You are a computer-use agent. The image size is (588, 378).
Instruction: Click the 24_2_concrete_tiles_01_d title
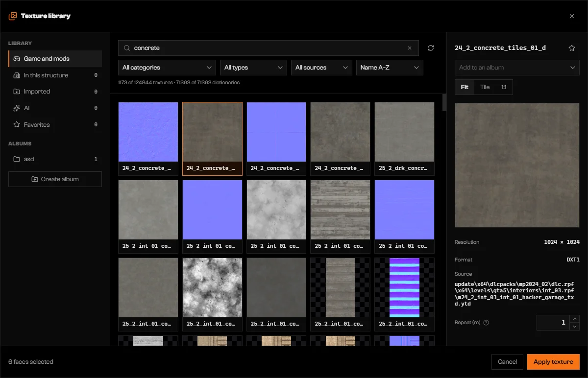pos(500,48)
